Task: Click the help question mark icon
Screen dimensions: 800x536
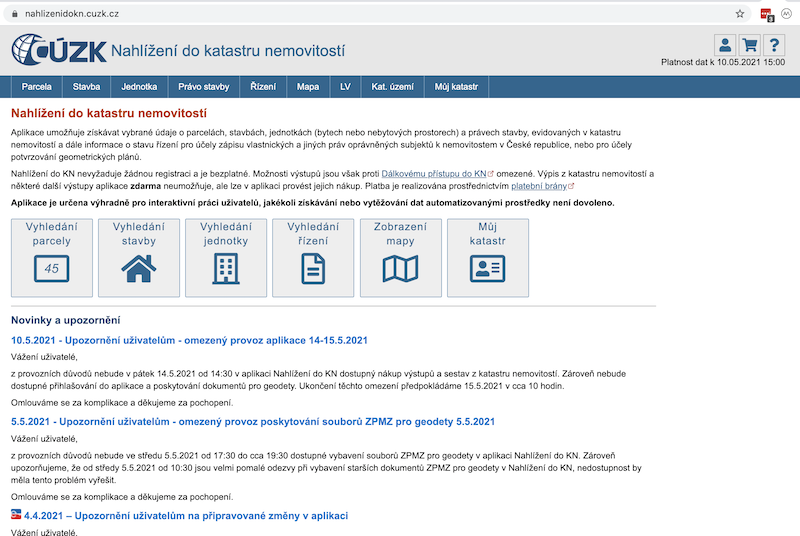Action: 775,45
